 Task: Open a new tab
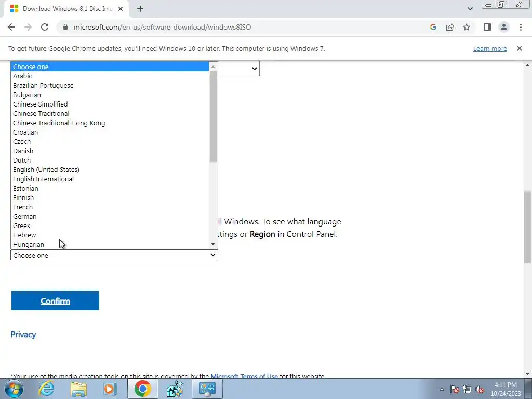point(140,9)
